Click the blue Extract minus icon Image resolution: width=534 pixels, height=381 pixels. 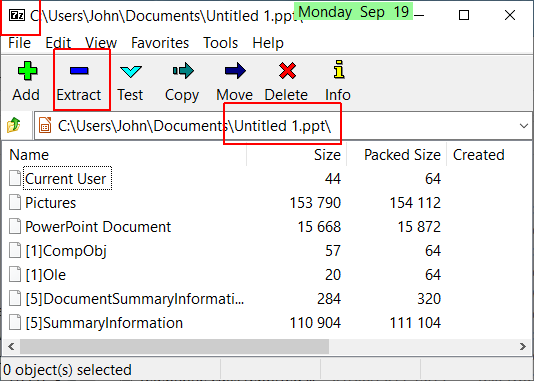(x=79, y=70)
